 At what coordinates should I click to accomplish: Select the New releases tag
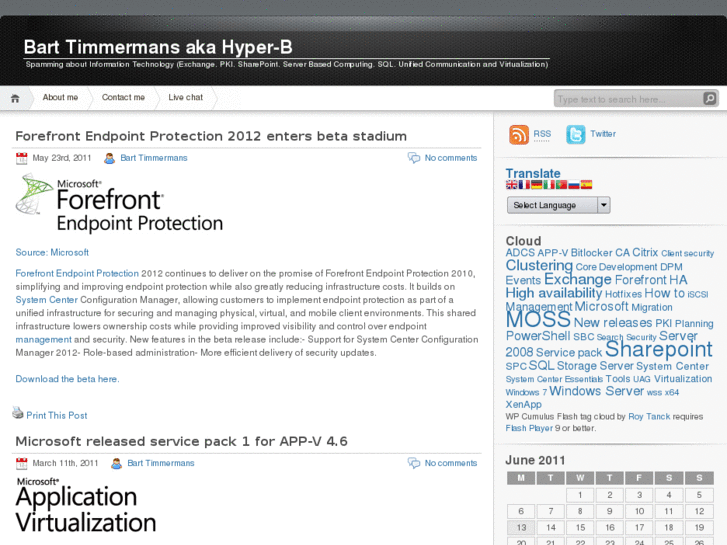point(613,323)
